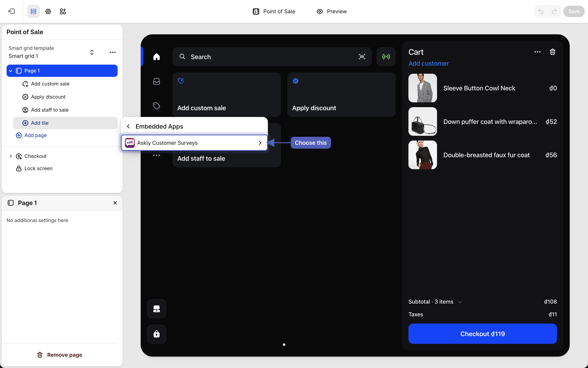Click the Sleeve Button Cowl Neck item name
The height and width of the screenshot is (368, 588).
[479, 88]
